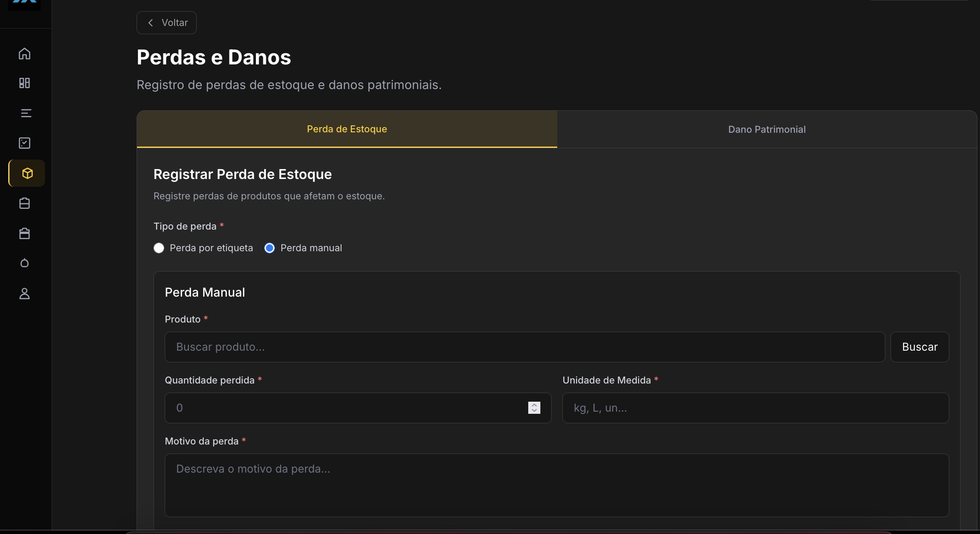
Task: Go back with the Voltar button
Action: tap(166, 22)
